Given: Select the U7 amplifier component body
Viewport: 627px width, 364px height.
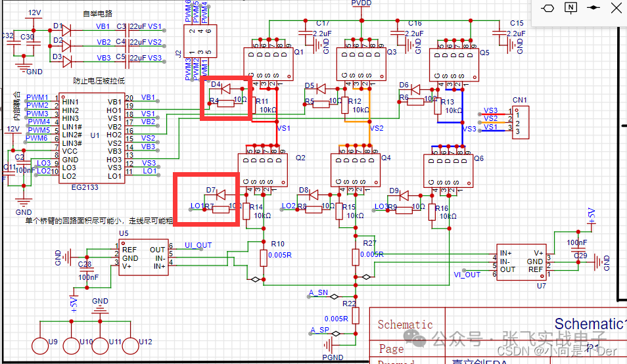Looking at the screenshot, I should [x=521, y=262].
